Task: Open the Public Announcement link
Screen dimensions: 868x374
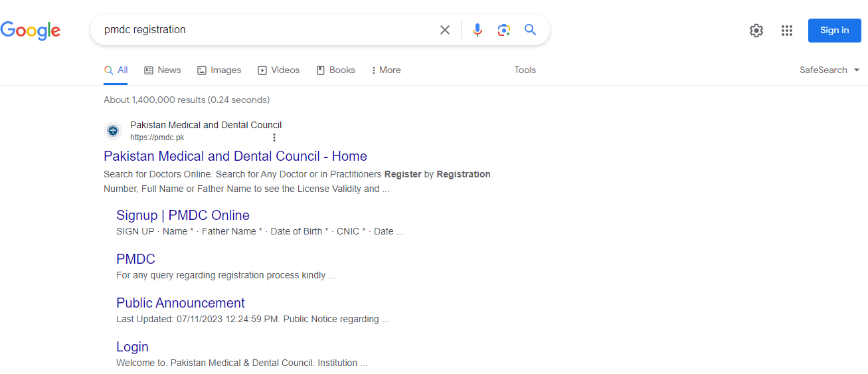Action: click(181, 303)
